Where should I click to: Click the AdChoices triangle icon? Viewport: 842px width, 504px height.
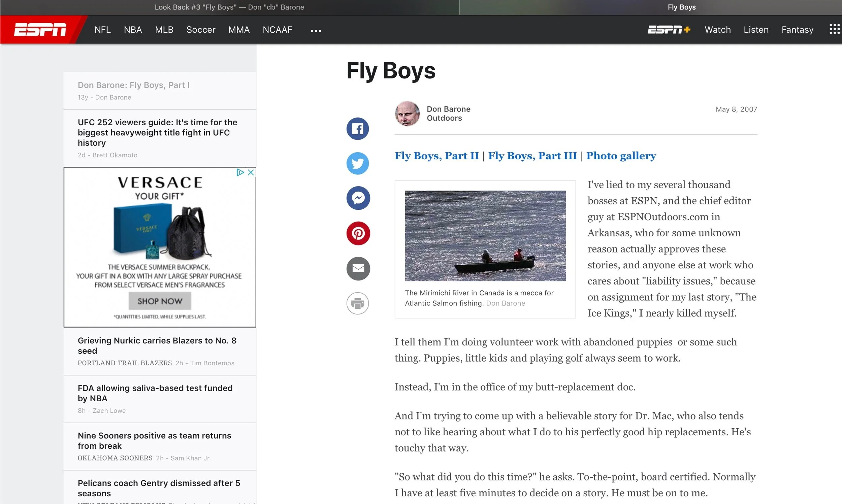240,172
